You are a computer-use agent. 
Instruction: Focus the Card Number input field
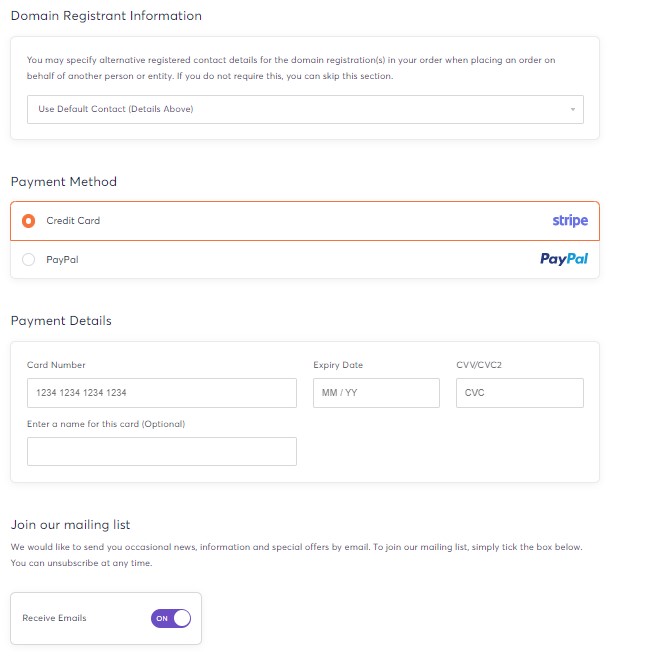(x=162, y=393)
